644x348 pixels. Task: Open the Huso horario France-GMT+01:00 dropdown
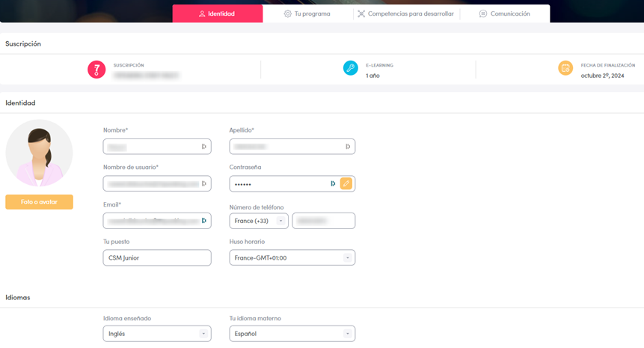point(292,257)
